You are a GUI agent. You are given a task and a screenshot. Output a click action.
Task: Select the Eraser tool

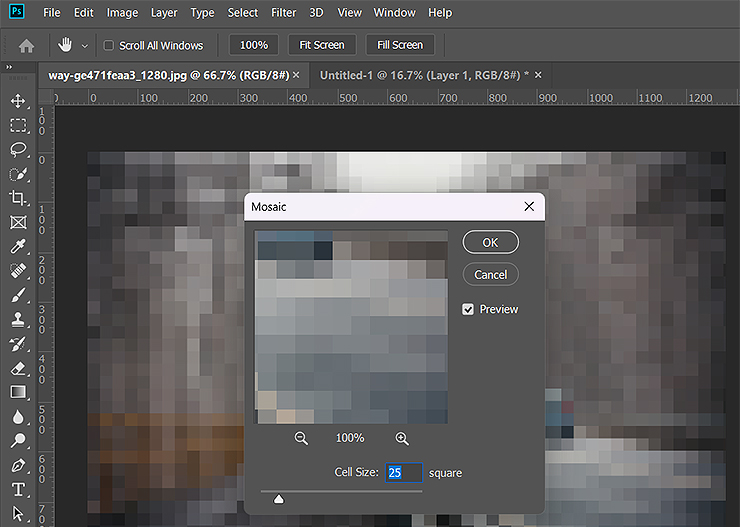click(18, 368)
